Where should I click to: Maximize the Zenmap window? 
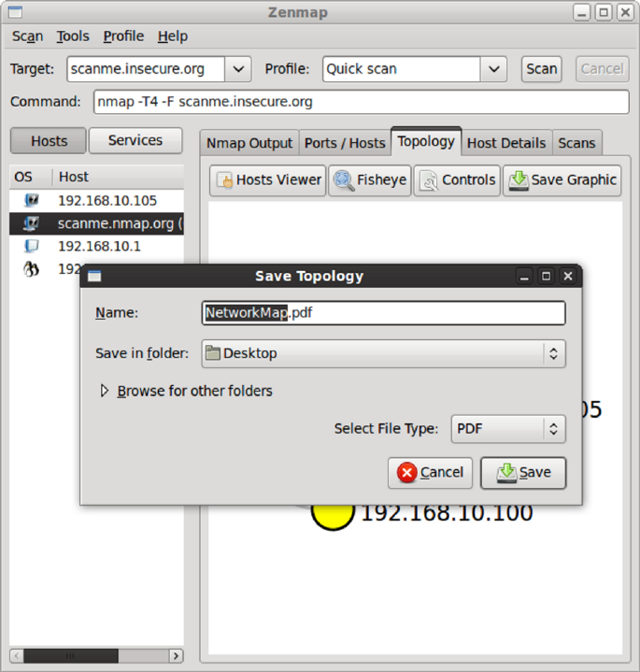click(604, 12)
